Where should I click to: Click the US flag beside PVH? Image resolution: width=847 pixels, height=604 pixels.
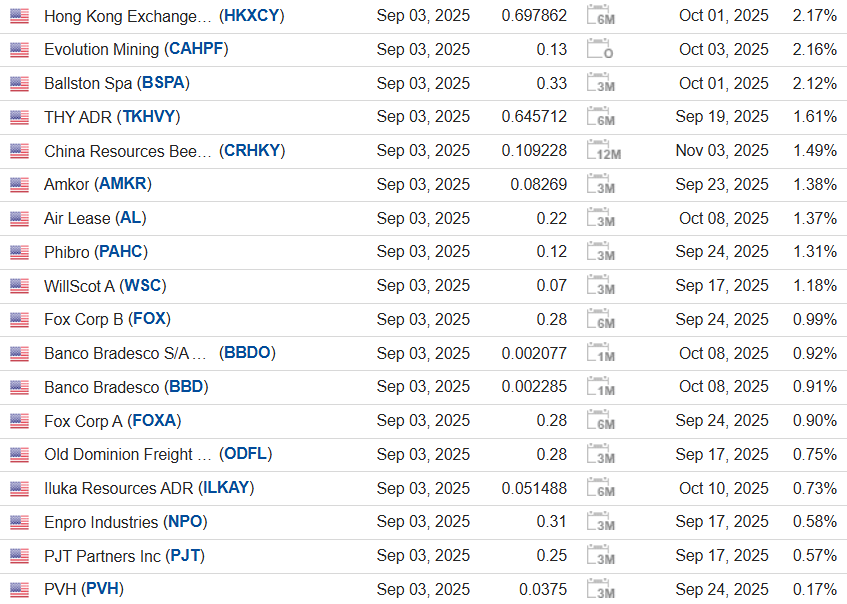(19, 589)
